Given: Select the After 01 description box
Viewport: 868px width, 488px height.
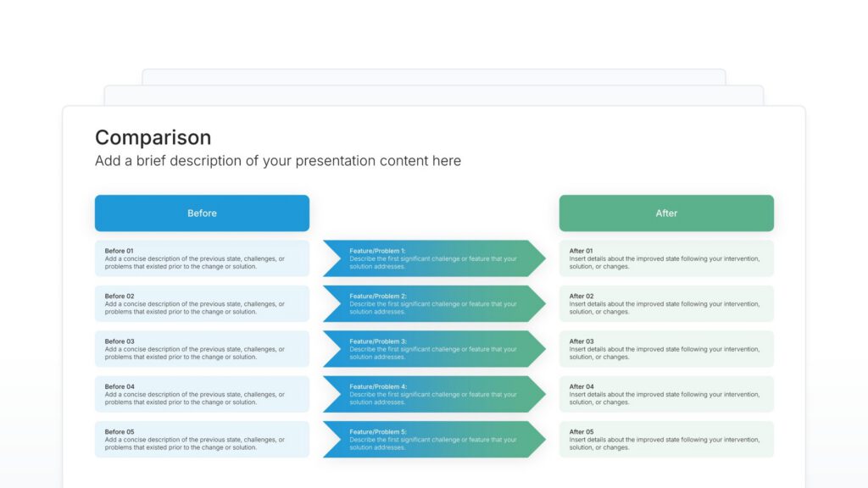Looking at the screenshot, I should coord(666,258).
